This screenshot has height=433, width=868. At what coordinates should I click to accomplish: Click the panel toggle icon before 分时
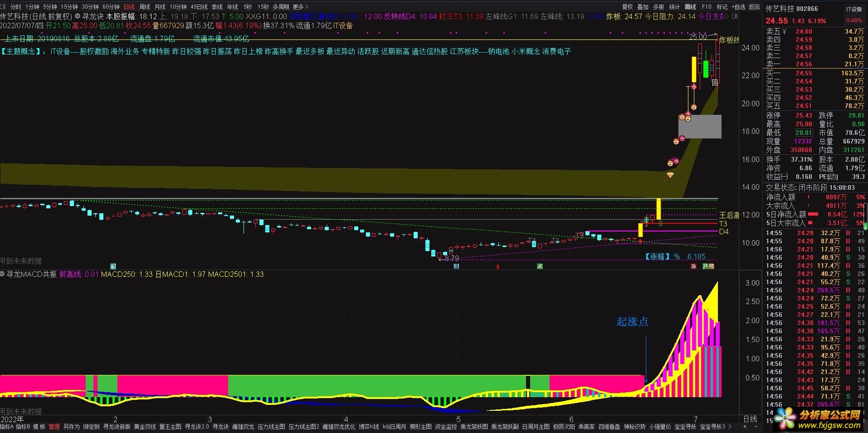[4, 7]
